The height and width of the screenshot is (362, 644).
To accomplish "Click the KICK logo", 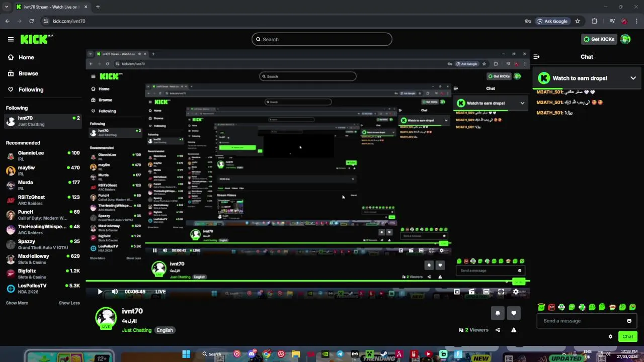I will (x=36, y=39).
